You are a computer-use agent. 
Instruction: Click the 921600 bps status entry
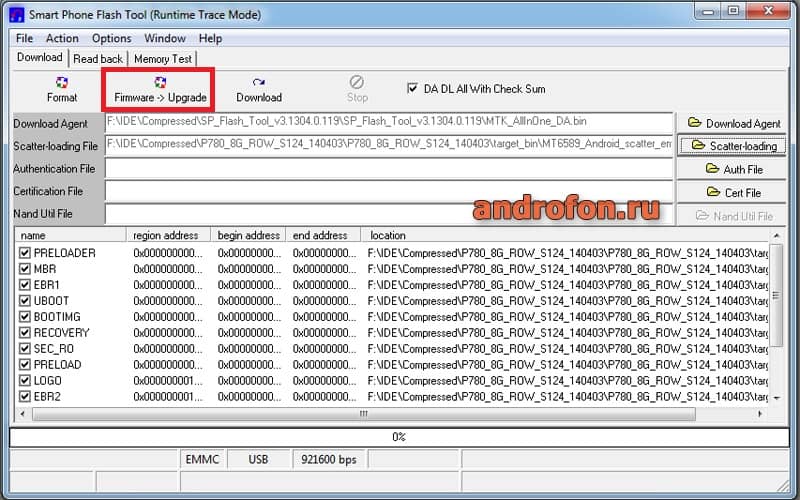(329, 459)
